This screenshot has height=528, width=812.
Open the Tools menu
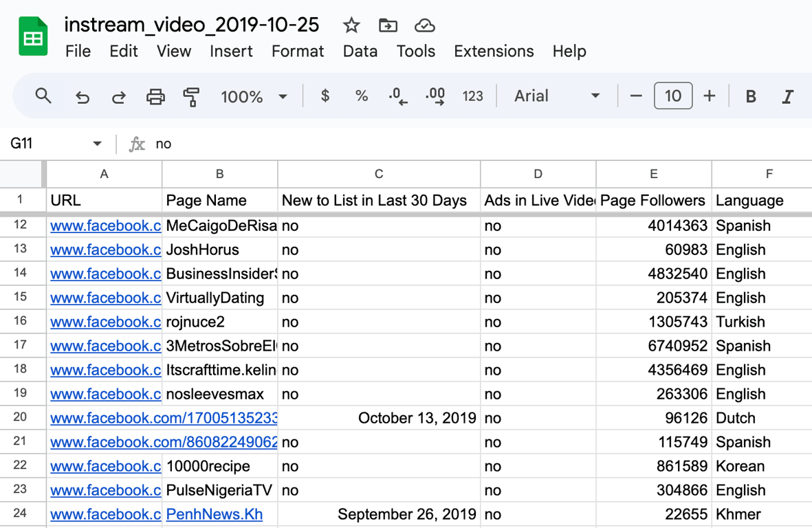tap(416, 52)
